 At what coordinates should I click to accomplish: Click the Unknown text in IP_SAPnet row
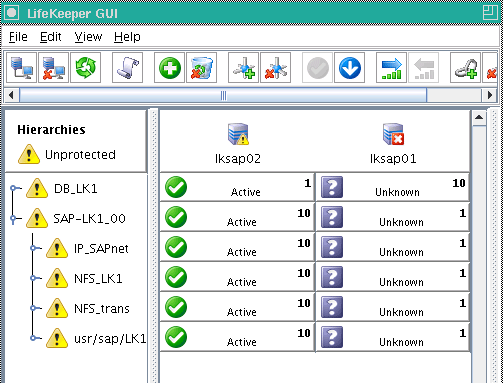[x=401, y=252]
